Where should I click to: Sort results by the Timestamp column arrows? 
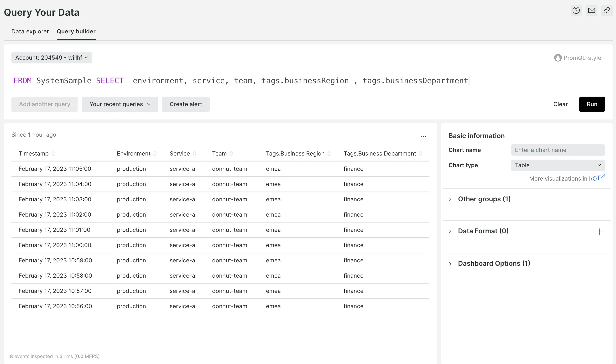[53, 154]
